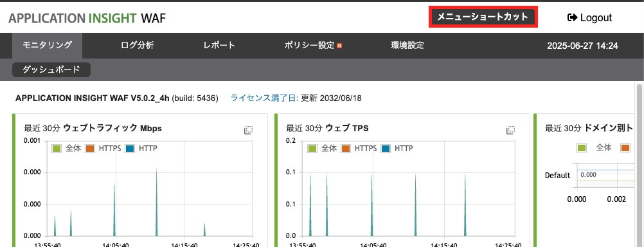Screen dimensions: 644x247
Task: Toggle the HTTPS series in the Mbps chart legend
Action: coord(103,149)
